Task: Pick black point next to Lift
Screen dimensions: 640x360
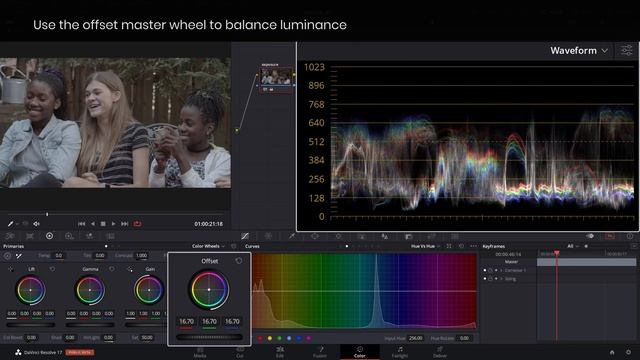Action: 11,269
